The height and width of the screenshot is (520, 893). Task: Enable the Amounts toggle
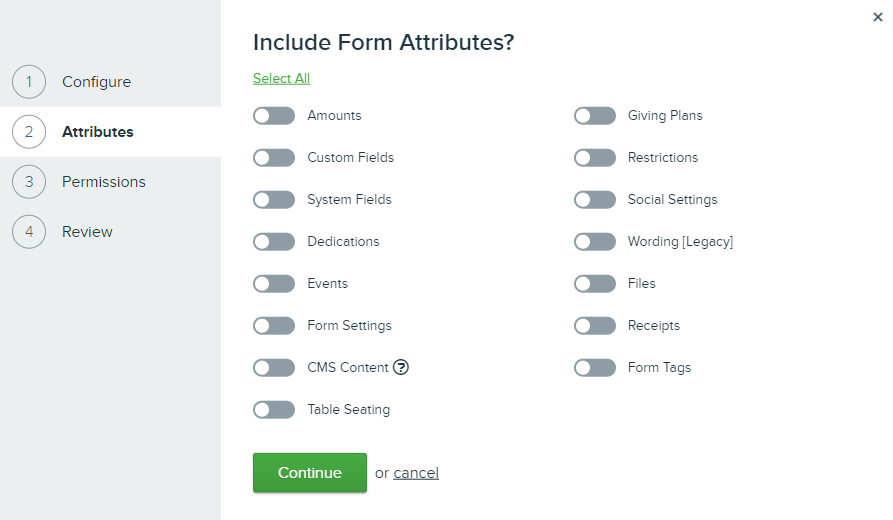click(x=274, y=116)
